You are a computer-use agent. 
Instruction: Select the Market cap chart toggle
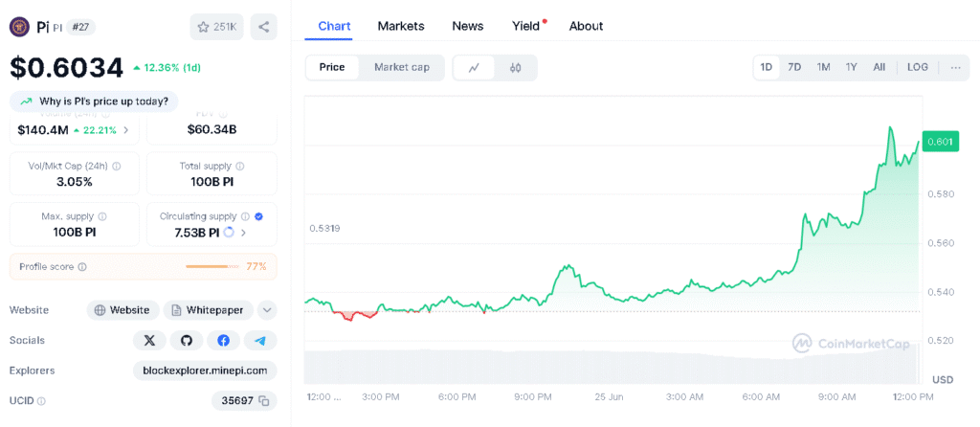tap(402, 68)
